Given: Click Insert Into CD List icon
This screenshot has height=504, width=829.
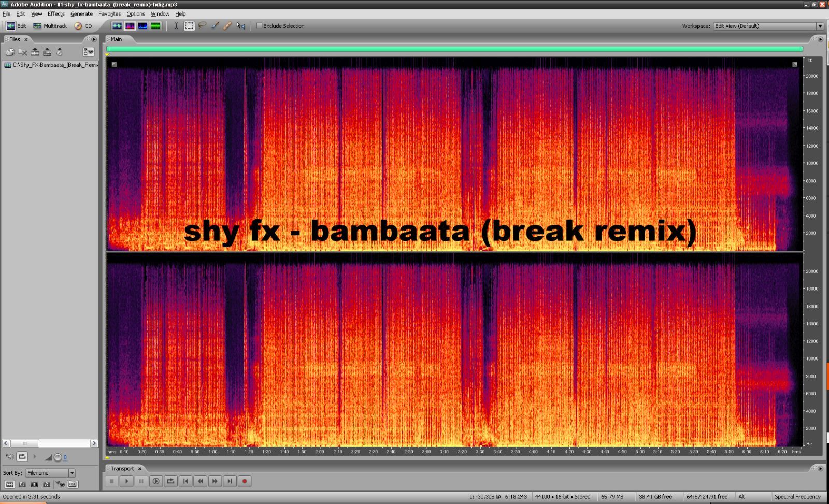Looking at the screenshot, I should pyautogui.click(x=60, y=52).
